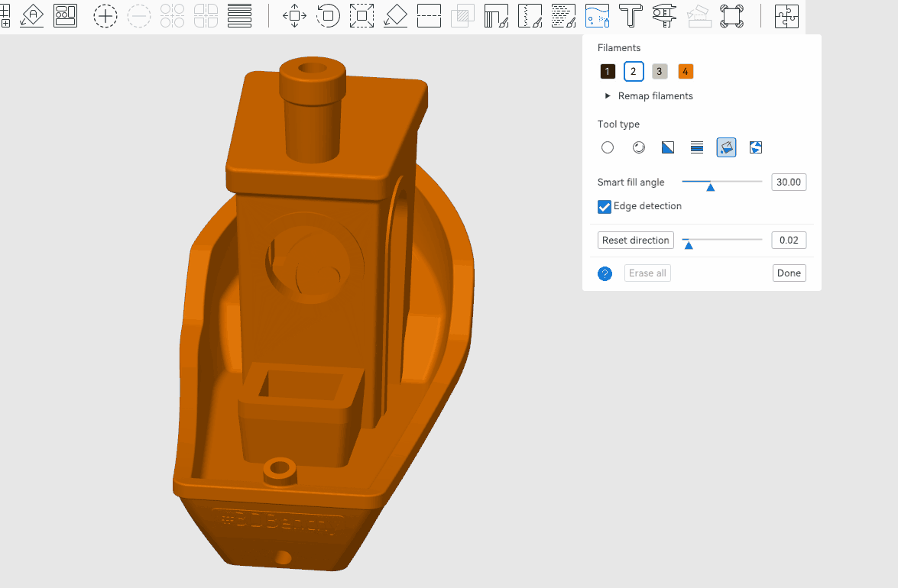Choose the Height range tool type
The width and height of the screenshot is (898, 588).
tap(697, 147)
